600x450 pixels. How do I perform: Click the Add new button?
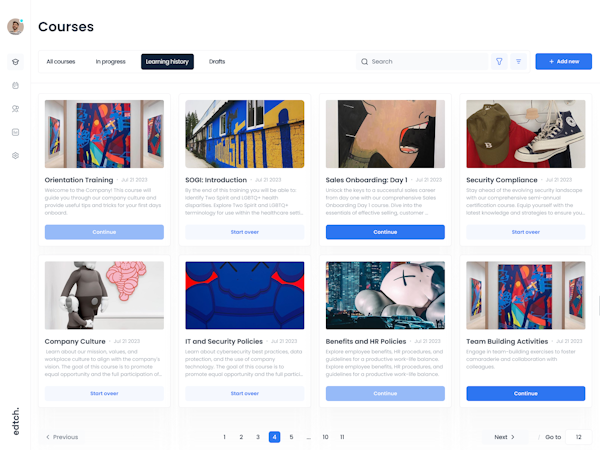click(563, 62)
